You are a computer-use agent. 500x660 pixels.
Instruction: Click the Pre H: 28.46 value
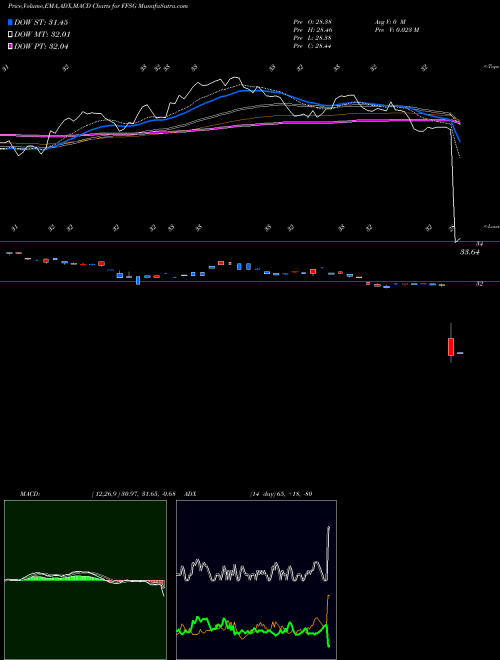[x=312, y=30]
